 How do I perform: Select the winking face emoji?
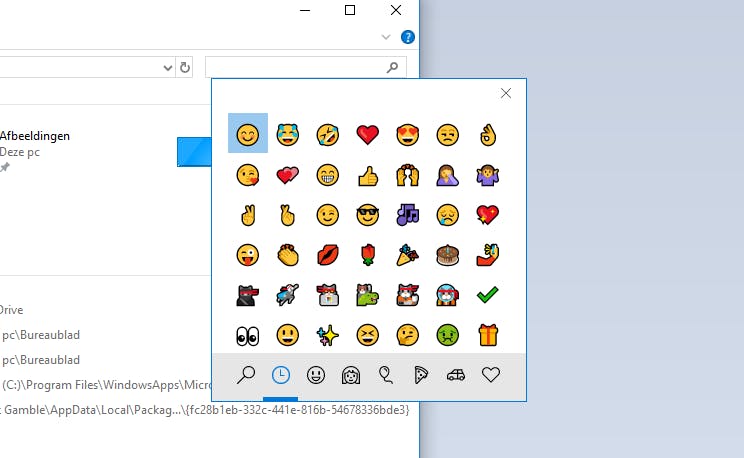point(327,215)
